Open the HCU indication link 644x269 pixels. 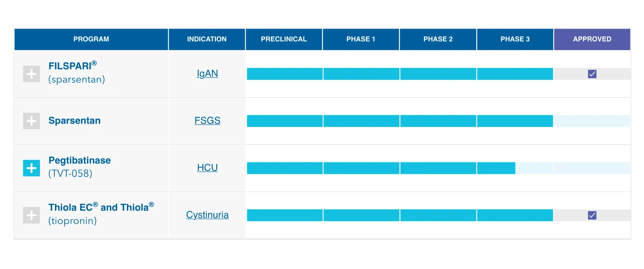(x=207, y=168)
